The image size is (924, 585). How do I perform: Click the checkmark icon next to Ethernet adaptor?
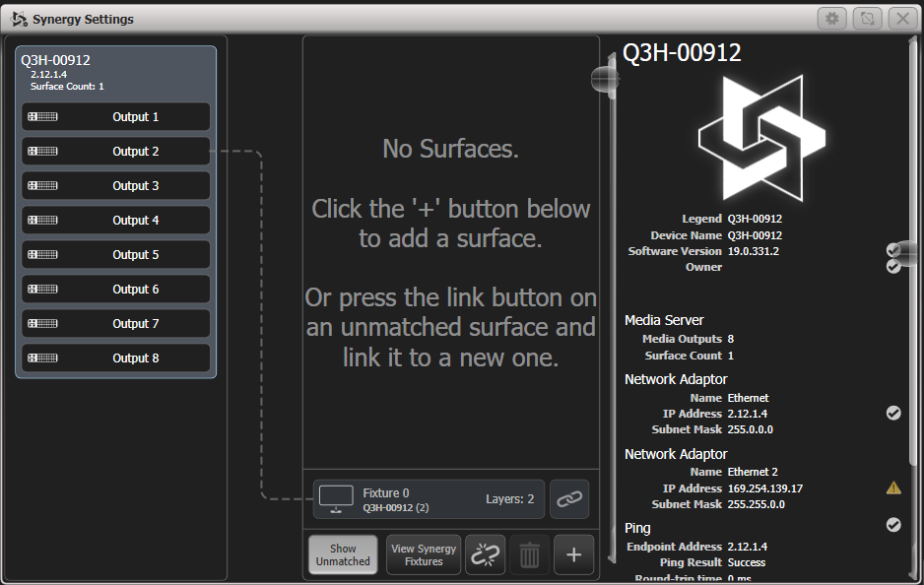coord(893,413)
